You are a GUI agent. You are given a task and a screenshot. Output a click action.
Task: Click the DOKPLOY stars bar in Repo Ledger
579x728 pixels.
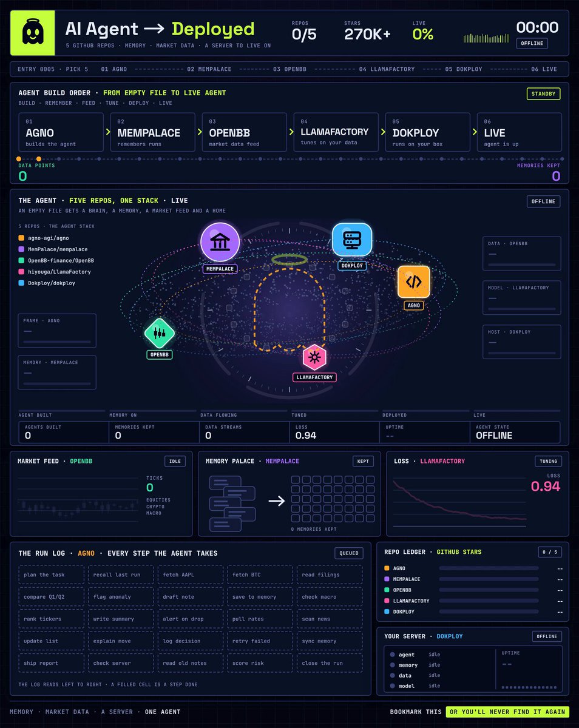[x=489, y=612]
